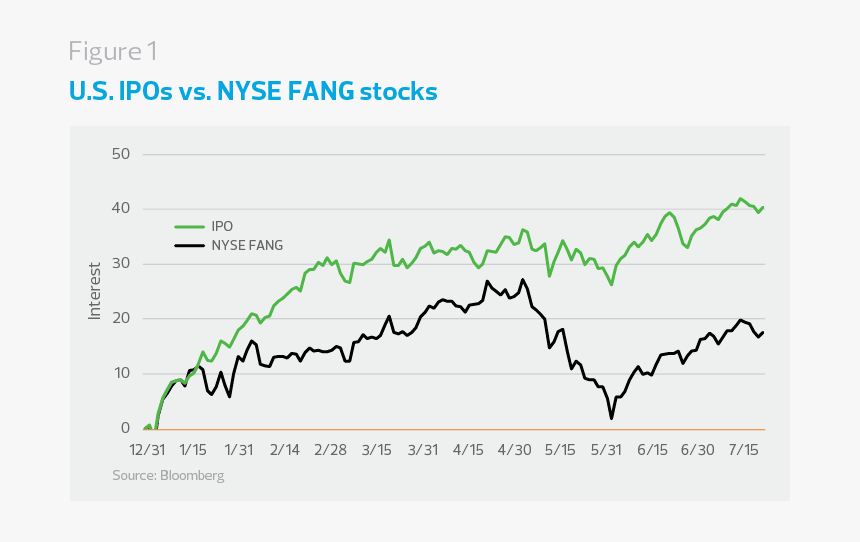Viewport: 860px width, 542px height.
Task: Select the 5/31 date tick label
Action: (x=606, y=449)
